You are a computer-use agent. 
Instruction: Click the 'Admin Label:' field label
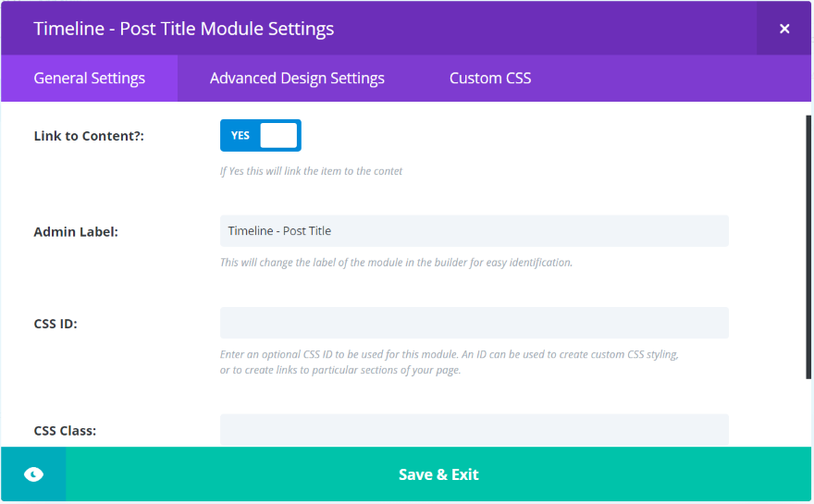pos(76,232)
